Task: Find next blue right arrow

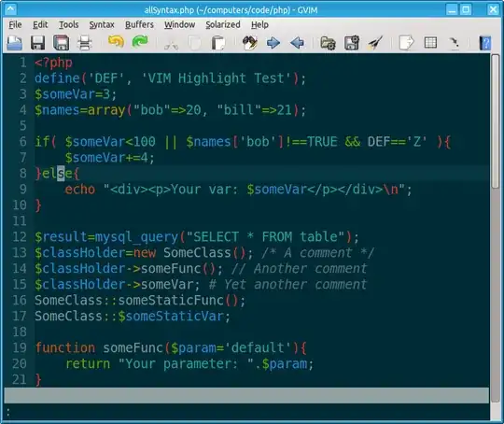Action: pyautogui.click(x=273, y=43)
